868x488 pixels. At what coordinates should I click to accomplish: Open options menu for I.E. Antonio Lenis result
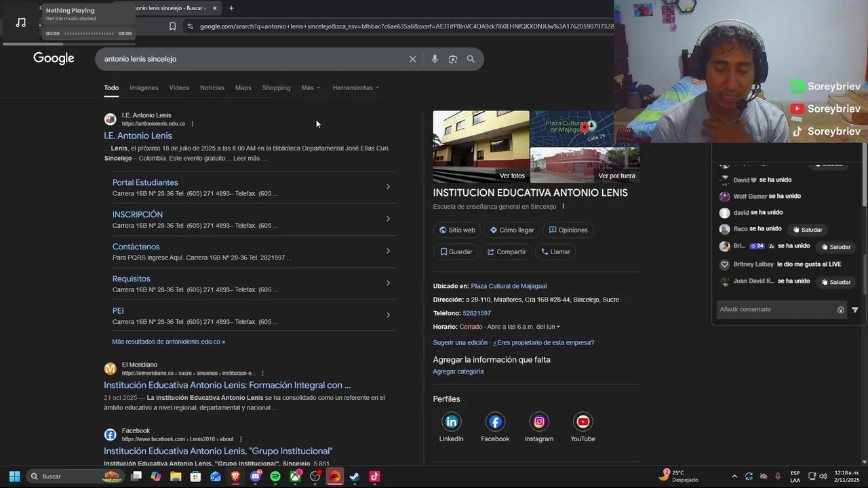click(193, 124)
